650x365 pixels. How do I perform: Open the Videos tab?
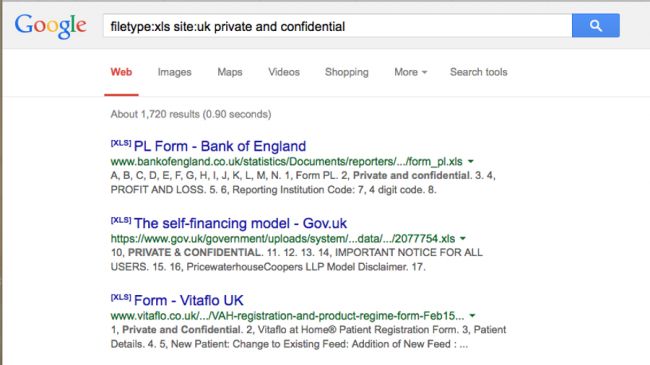click(x=284, y=72)
